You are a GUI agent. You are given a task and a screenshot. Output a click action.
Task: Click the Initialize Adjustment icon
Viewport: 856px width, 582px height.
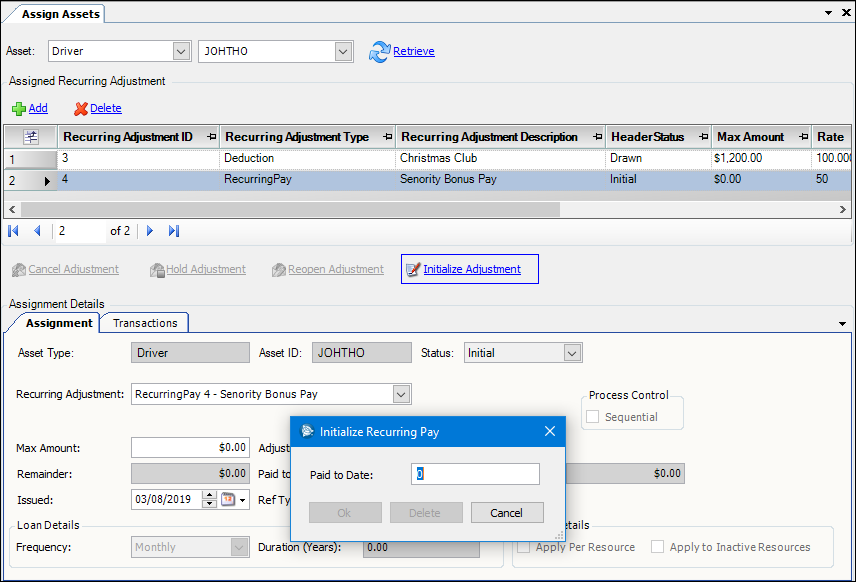pyautogui.click(x=411, y=269)
